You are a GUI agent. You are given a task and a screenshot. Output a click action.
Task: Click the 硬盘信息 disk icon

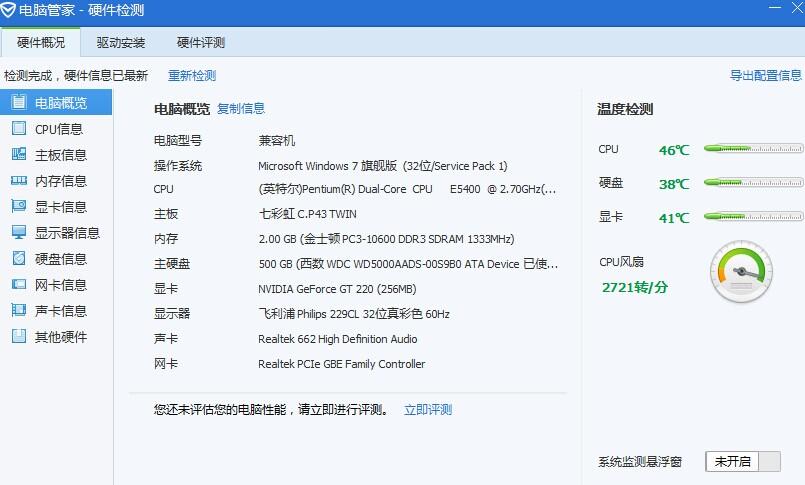18,258
